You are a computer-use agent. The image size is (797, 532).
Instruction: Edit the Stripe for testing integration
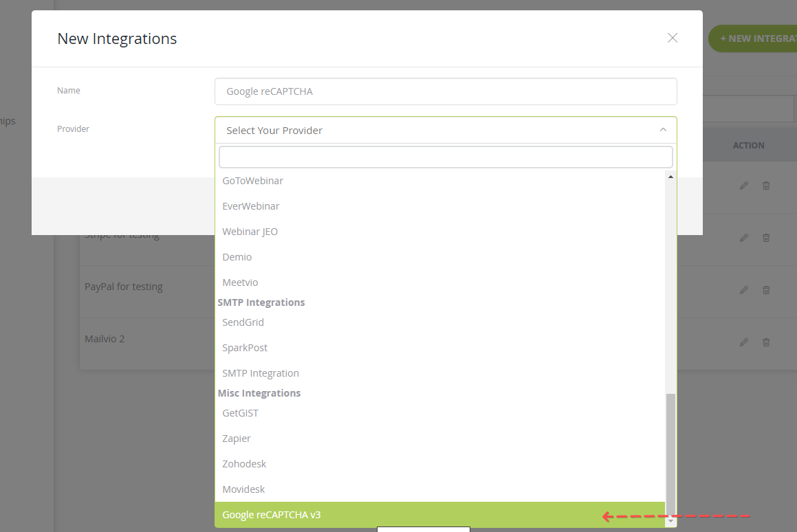tap(744, 238)
